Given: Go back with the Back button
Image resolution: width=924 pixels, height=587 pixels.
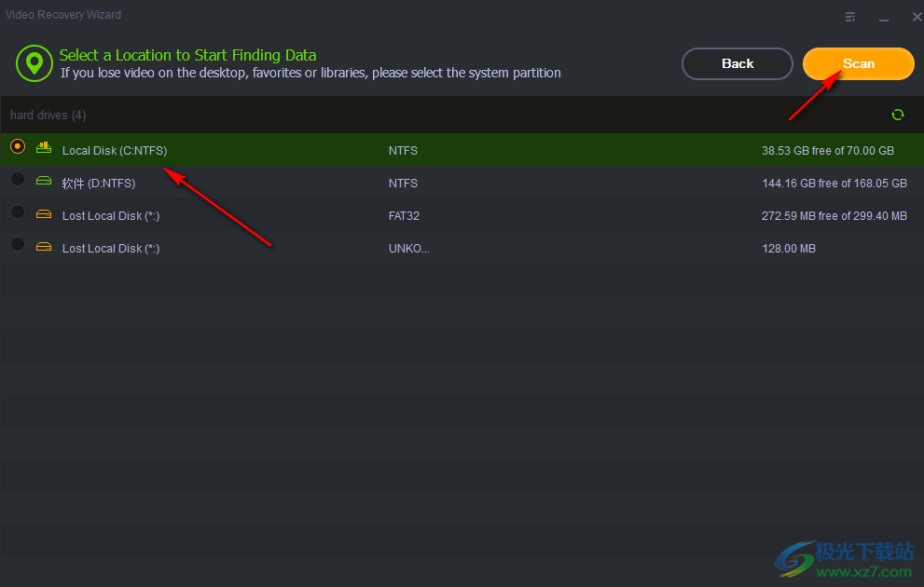Looking at the screenshot, I should pos(738,63).
